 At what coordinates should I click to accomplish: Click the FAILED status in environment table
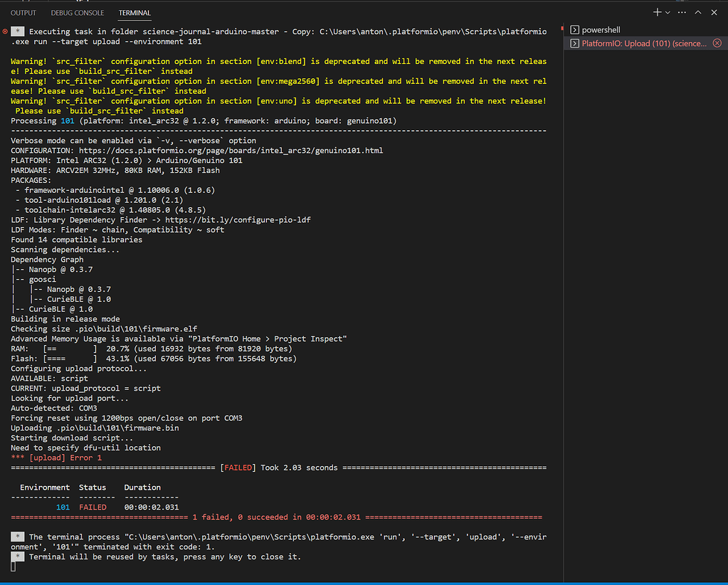pos(93,507)
